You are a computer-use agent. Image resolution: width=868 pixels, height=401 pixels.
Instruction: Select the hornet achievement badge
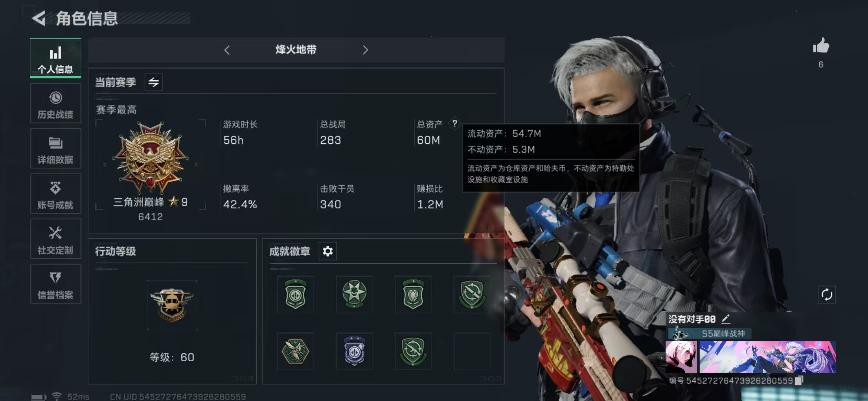[x=295, y=351]
